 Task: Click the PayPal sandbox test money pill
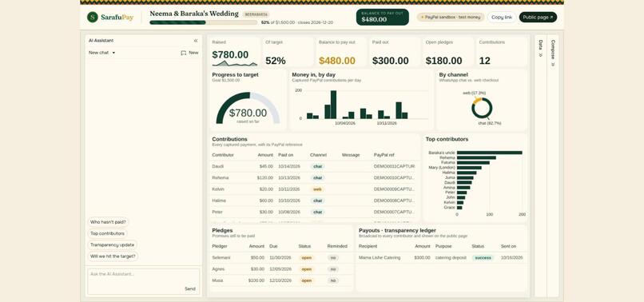click(451, 18)
